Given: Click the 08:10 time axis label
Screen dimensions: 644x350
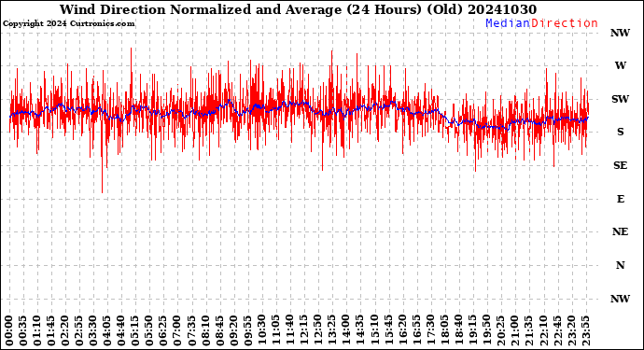Looking at the screenshot, I should point(205,331).
